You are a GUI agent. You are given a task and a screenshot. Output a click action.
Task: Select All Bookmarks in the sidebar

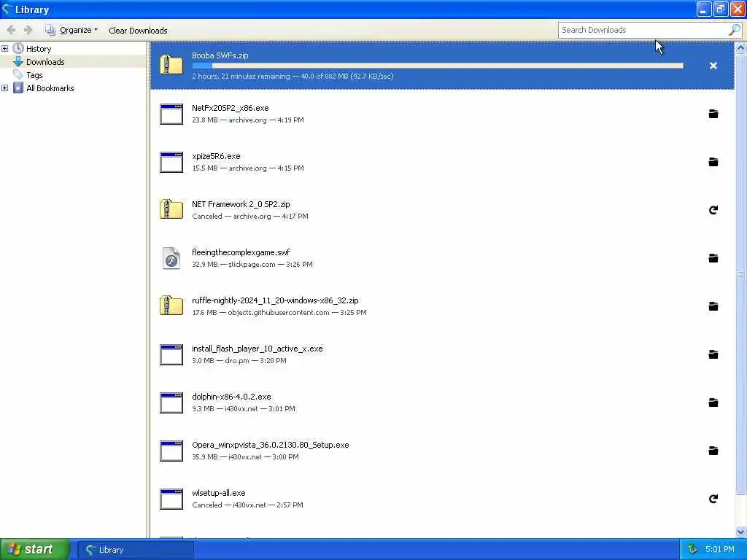pos(50,88)
